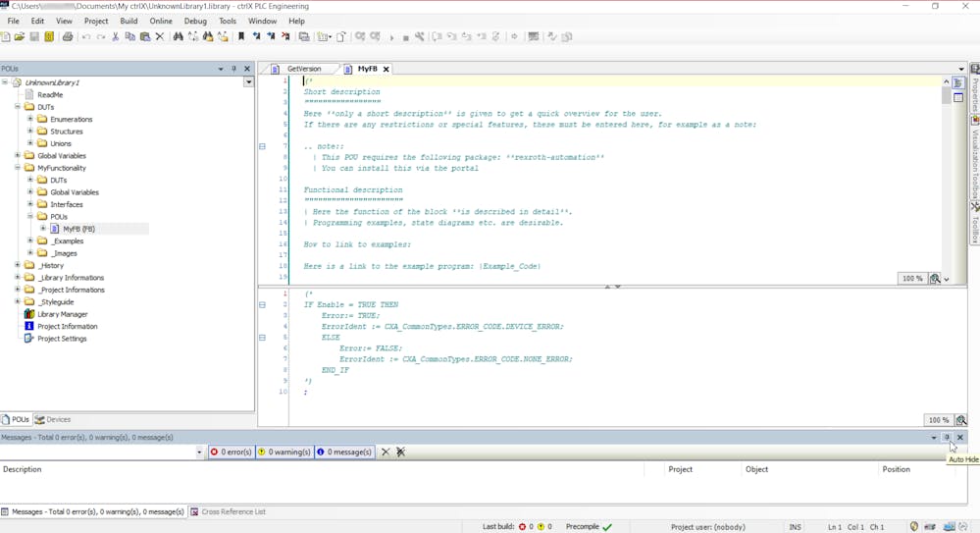
Task: Click the Print toolbar icon
Action: tap(68, 37)
